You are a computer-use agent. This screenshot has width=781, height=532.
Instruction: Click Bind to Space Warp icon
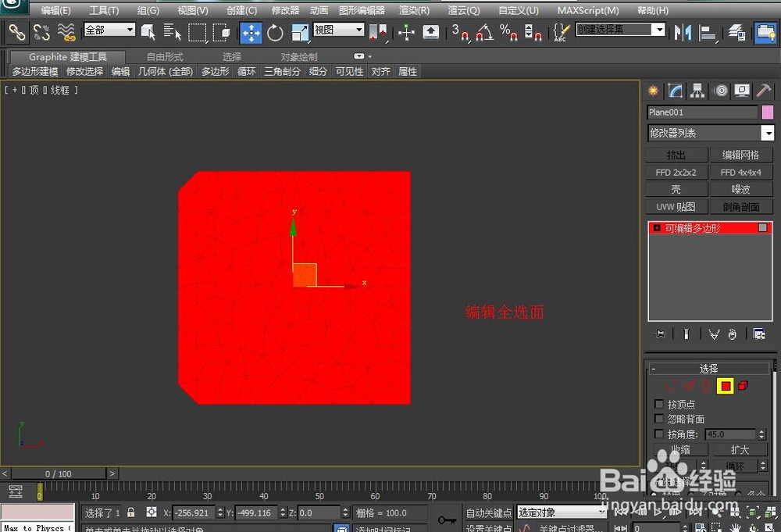pyautogui.click(x=66, y=33)
